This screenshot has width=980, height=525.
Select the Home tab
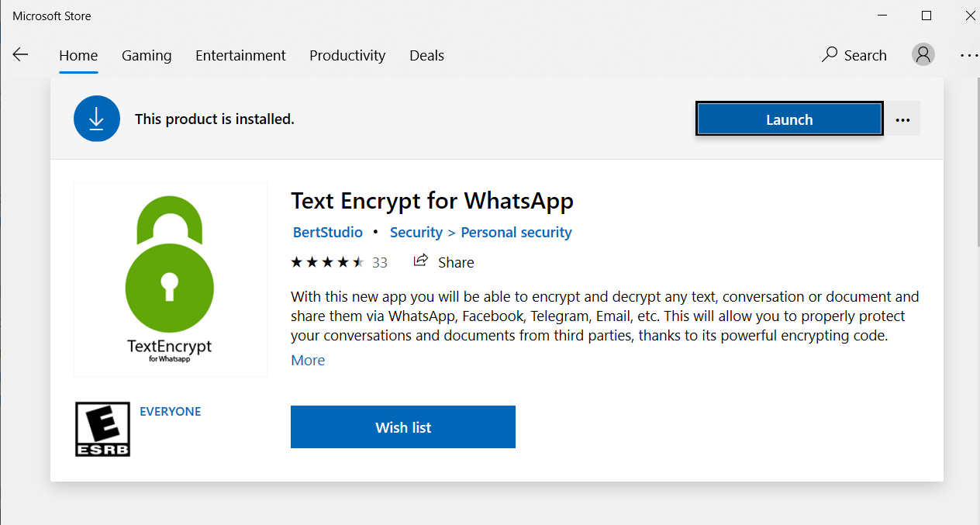pos(78,56)
